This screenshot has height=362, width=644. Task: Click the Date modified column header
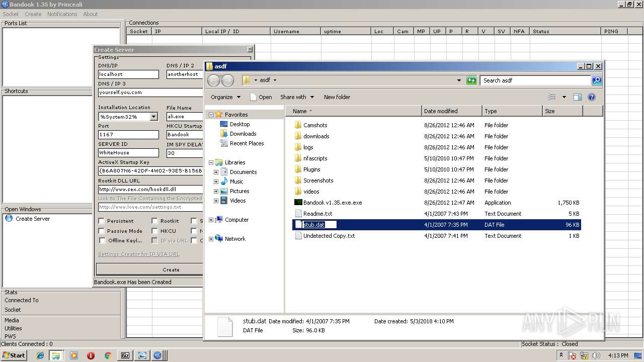pyautogui.click(x=452, y=111)
